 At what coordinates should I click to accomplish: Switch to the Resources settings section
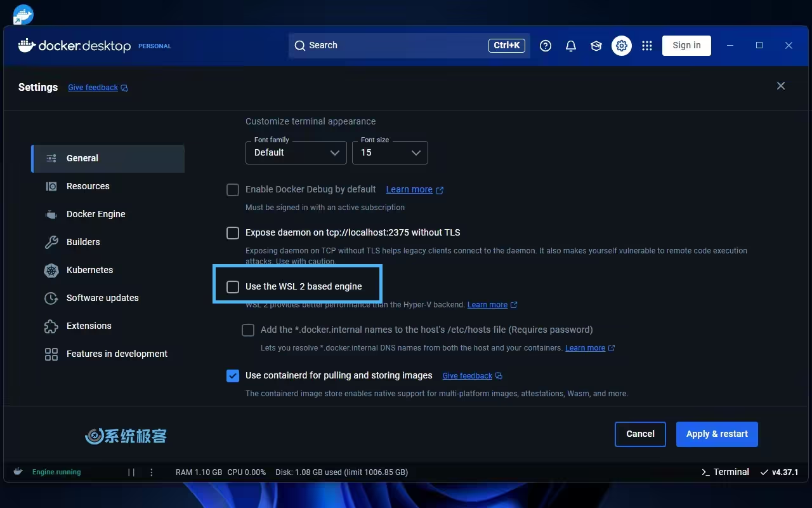tap(88, 186)
